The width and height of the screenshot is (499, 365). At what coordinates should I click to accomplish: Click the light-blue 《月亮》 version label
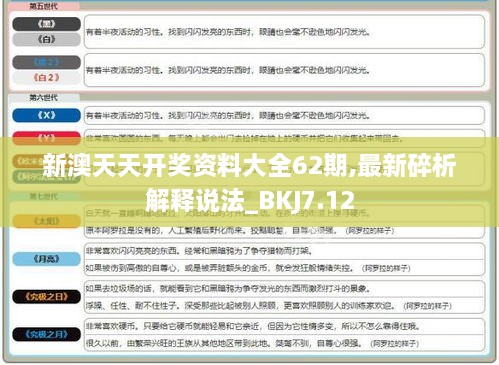[47, 259]
